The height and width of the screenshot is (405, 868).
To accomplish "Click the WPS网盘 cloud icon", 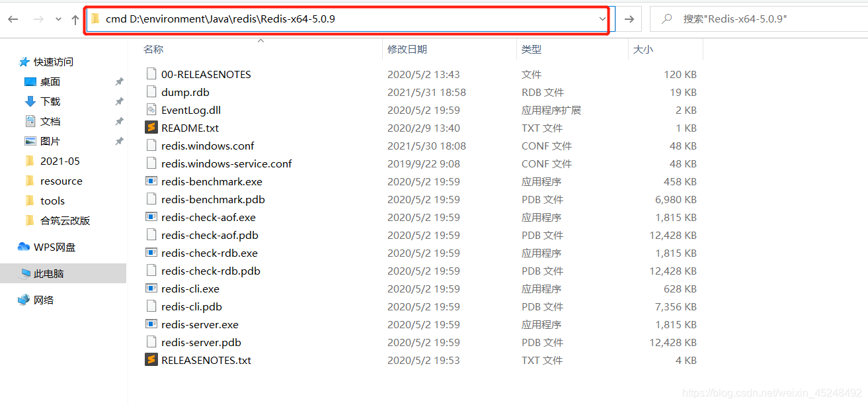I will coord(24,247).
